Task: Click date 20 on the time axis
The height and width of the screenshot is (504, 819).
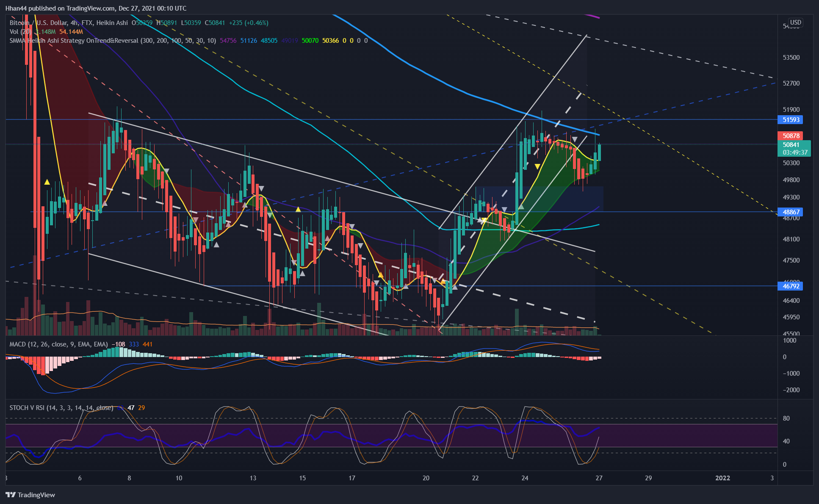Action: click(x=426, y=478)
